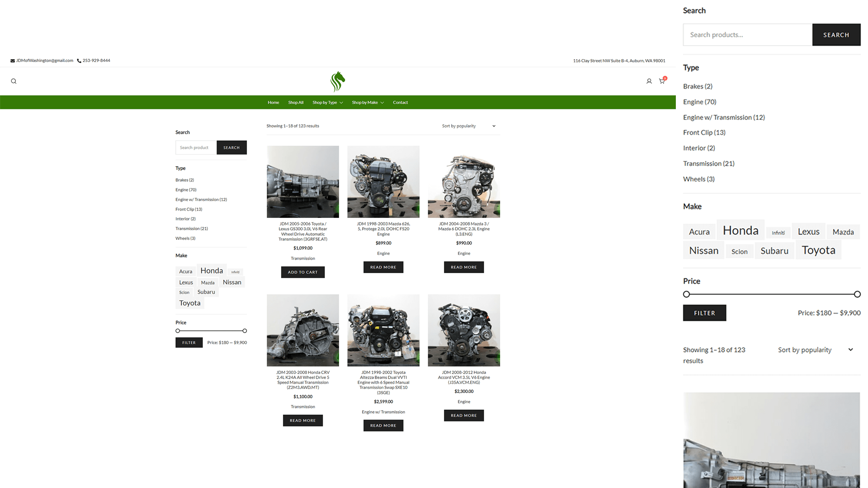Screen dimensions: 868x488
Task: Select the Toyota tag in right panel
Action: (x=818, y=250)
